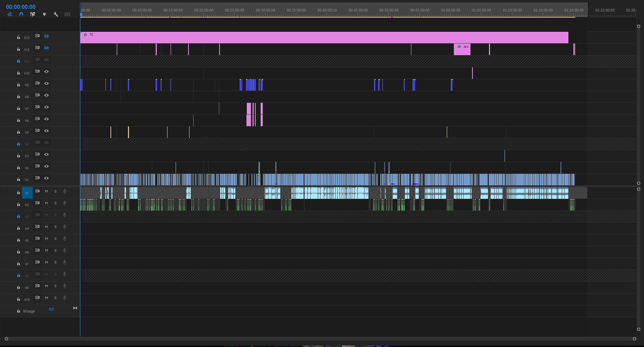Image resolution: width=644 pixels, height=347 pixels.
Task: Show the hidden V13 track output
Action: pos(47,35)
